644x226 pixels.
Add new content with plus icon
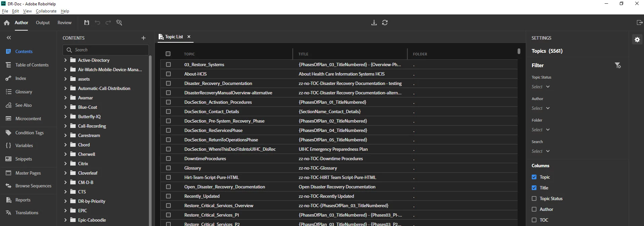(144, 38)
